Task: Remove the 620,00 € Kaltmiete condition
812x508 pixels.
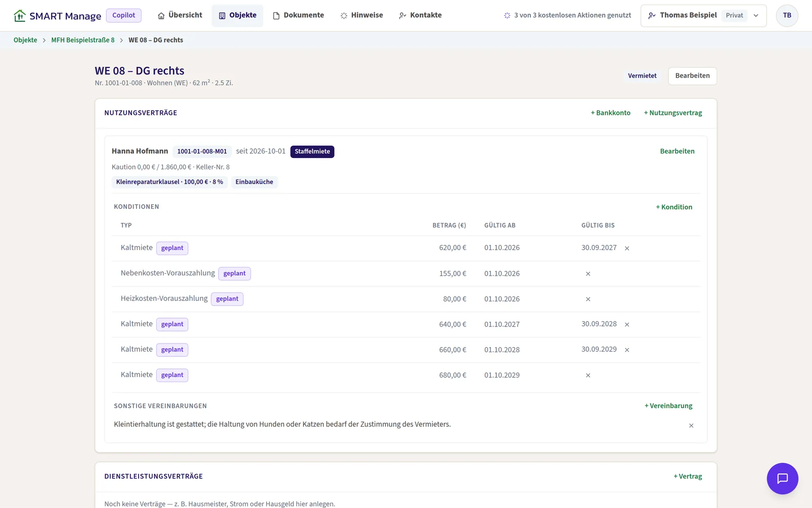Action: pos(627,248)
